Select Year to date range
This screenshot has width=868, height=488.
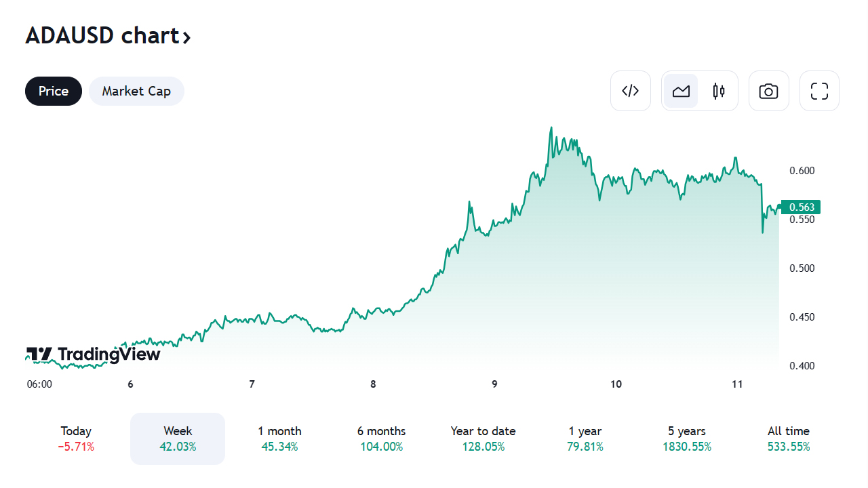[x=483, y=439]
